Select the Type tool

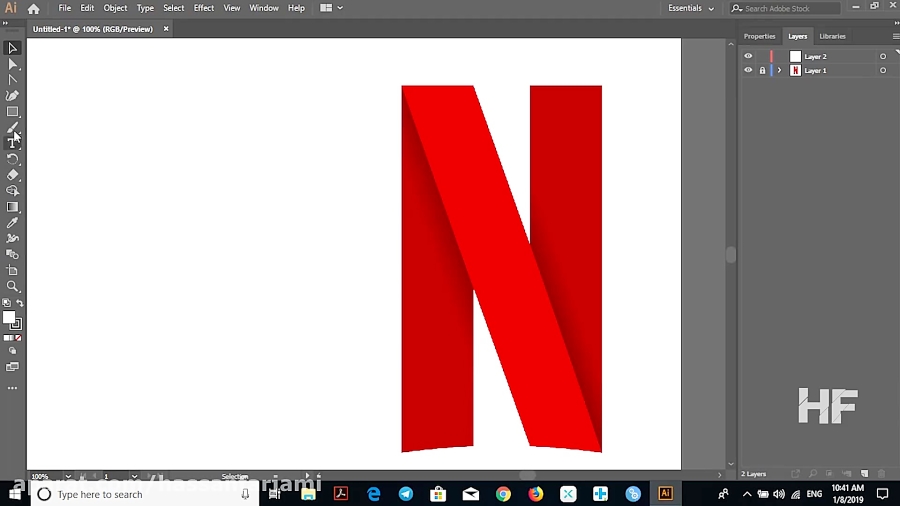(x=12, y=143)
